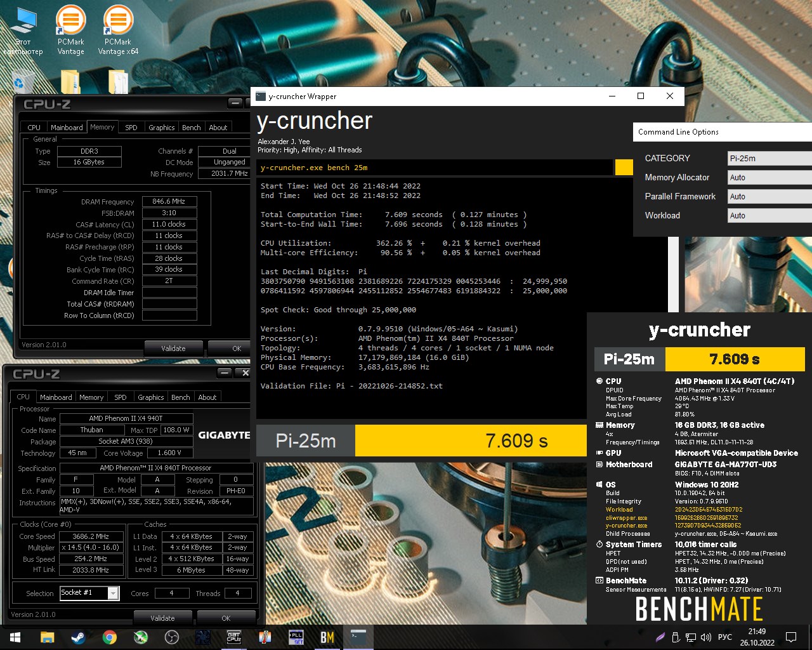Minimize the upper CPU-Z Memory window
812x650 pixels.
(x=235, y=103)
